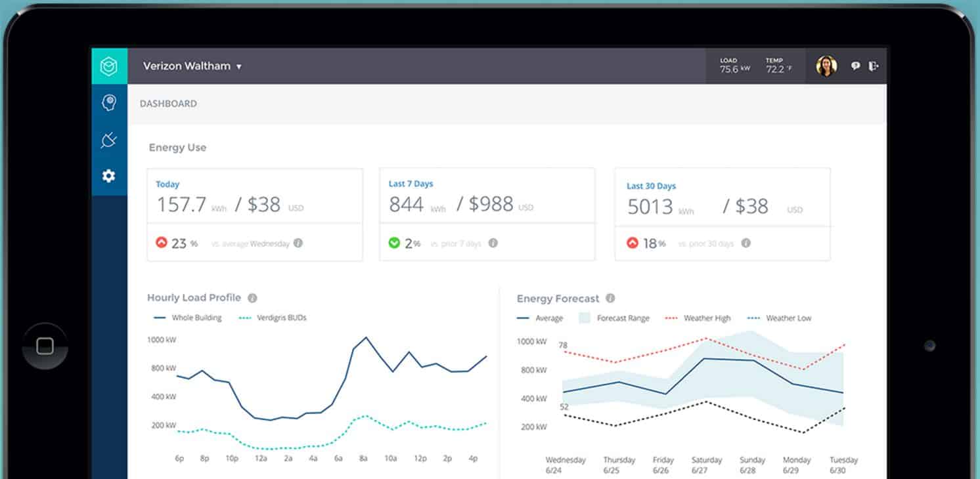The image size is (980, 479).
Task: Toggle the Whole Building legend series
Action: coord(189,318)
